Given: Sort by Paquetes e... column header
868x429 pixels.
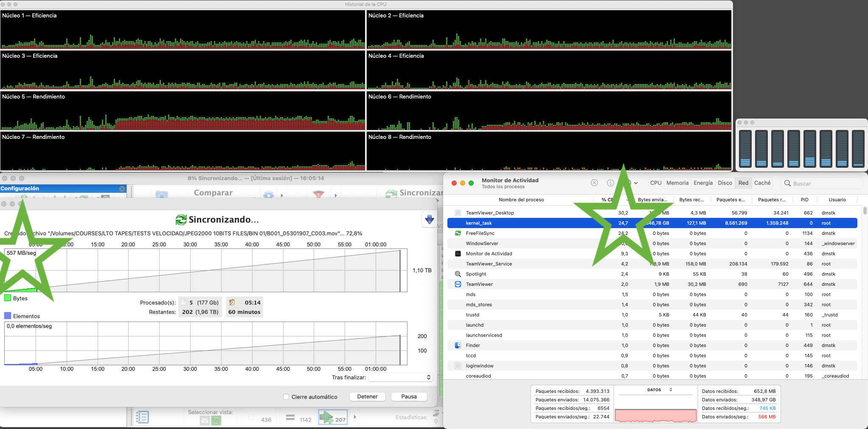Looking at the screenshot, I should 730,200.
